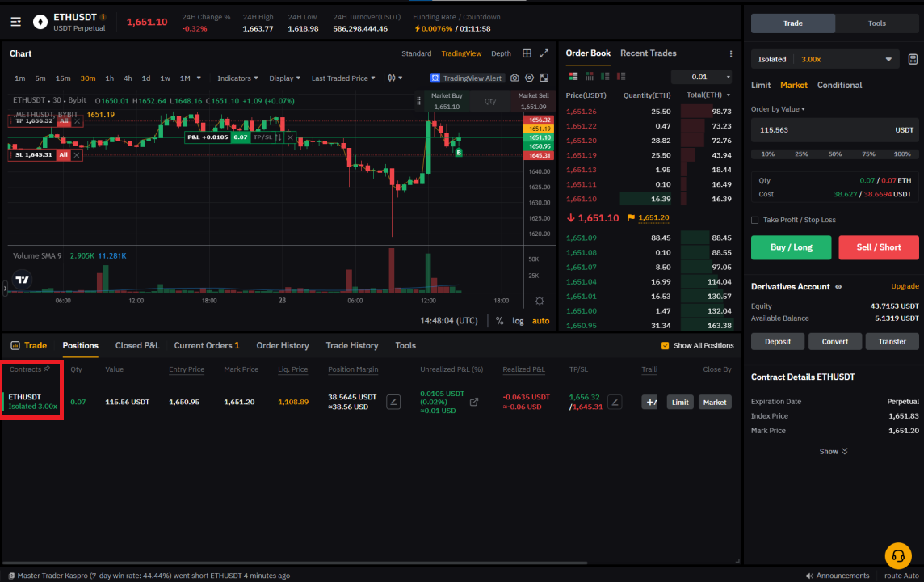The width and height of the screenshot is (924, 582).
Task: Switch chart to multi-chart grid layout icon
Action: [527, 53]
